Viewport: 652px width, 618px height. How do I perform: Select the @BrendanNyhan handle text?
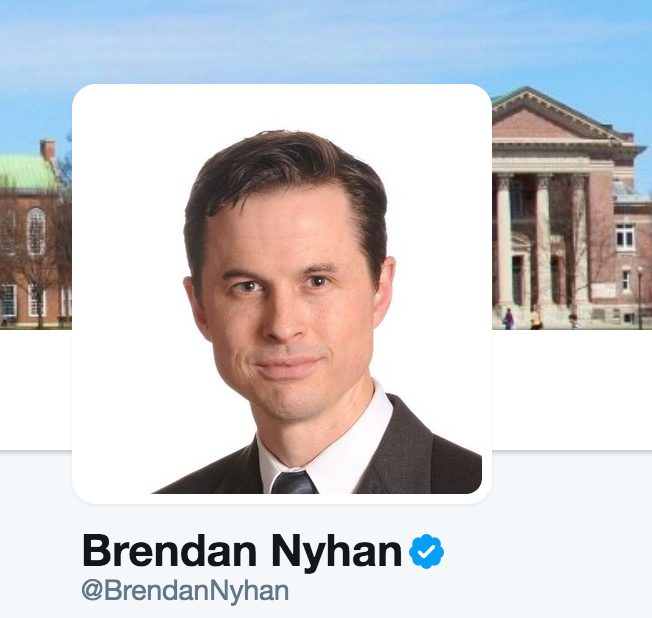point(185,591)
